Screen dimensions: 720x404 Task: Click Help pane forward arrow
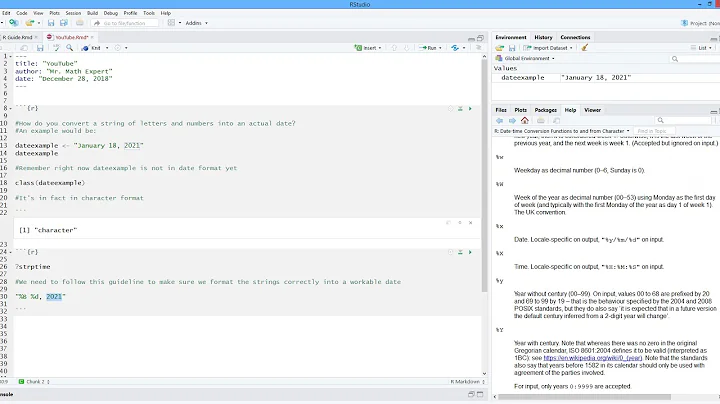pyautogui.click(x=512, y=120)
